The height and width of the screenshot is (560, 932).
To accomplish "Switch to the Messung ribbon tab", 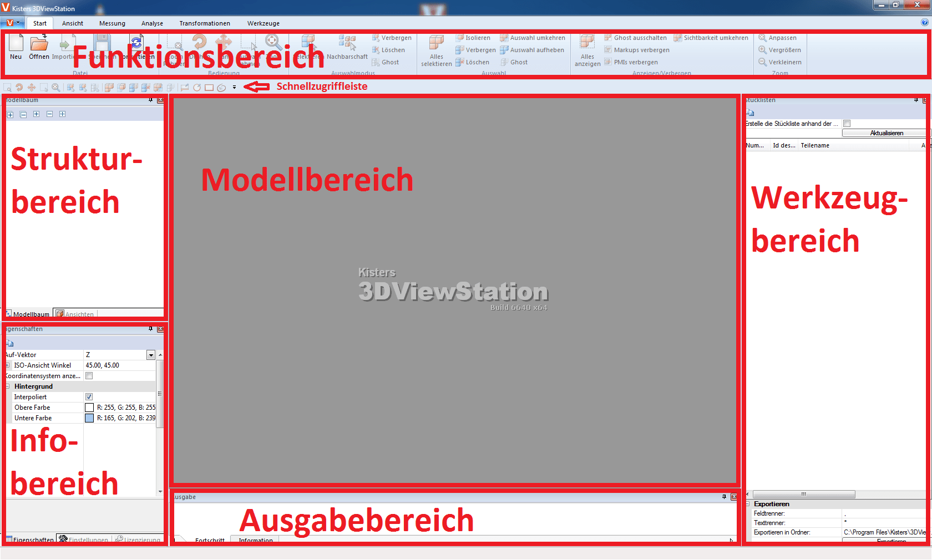I will [x=113, y=23].
